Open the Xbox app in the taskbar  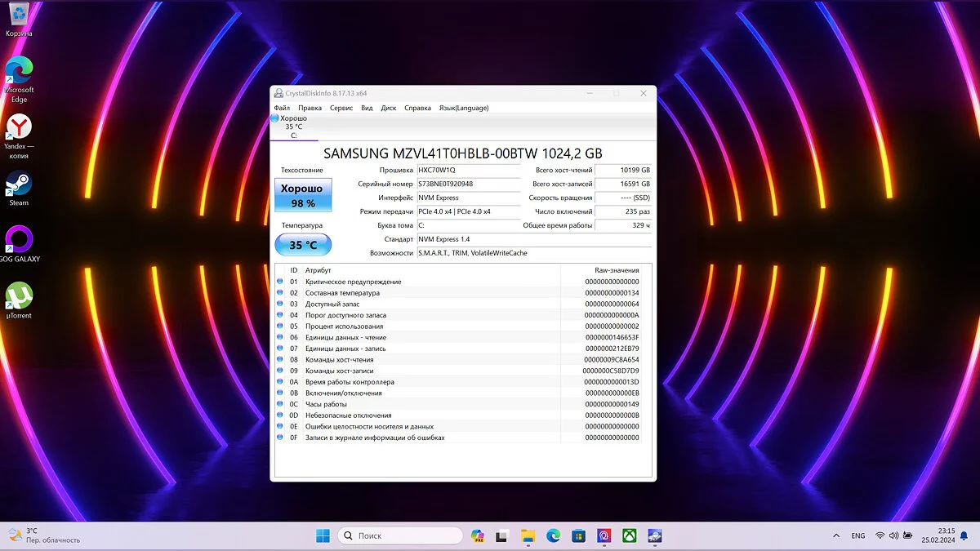tap(630, 535)
